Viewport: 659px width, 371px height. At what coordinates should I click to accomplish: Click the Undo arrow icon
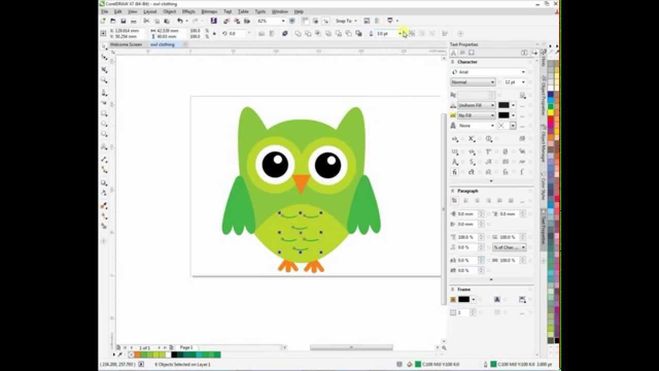[x=180, y=21]
